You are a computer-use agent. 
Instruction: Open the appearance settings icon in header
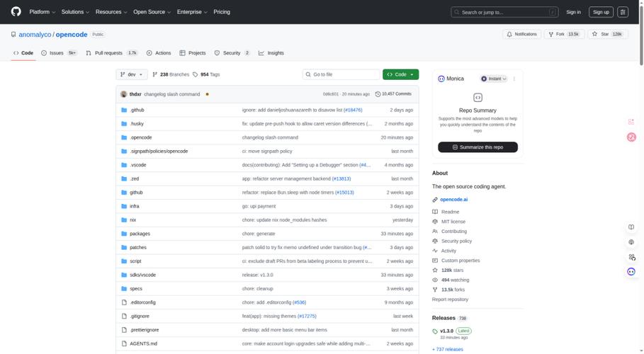click(x=623, y=12)
